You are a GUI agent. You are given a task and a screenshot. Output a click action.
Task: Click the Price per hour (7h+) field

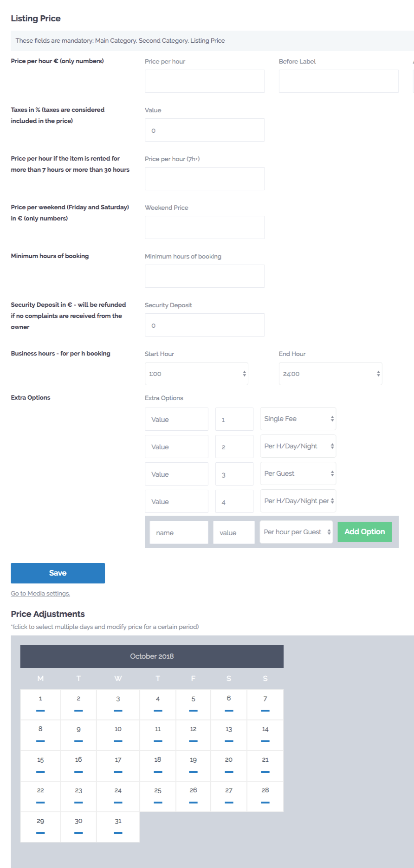pyautogui.click(x=205, y=179)
